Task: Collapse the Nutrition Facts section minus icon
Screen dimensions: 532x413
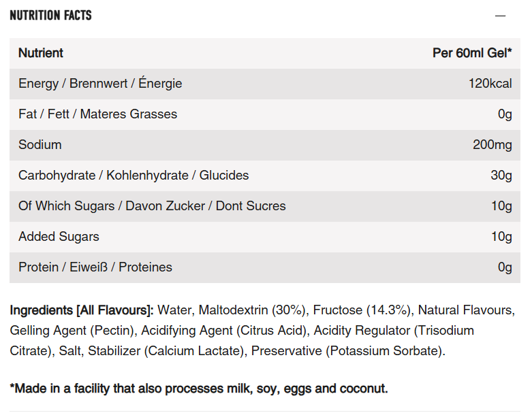Action: [500, 16]
